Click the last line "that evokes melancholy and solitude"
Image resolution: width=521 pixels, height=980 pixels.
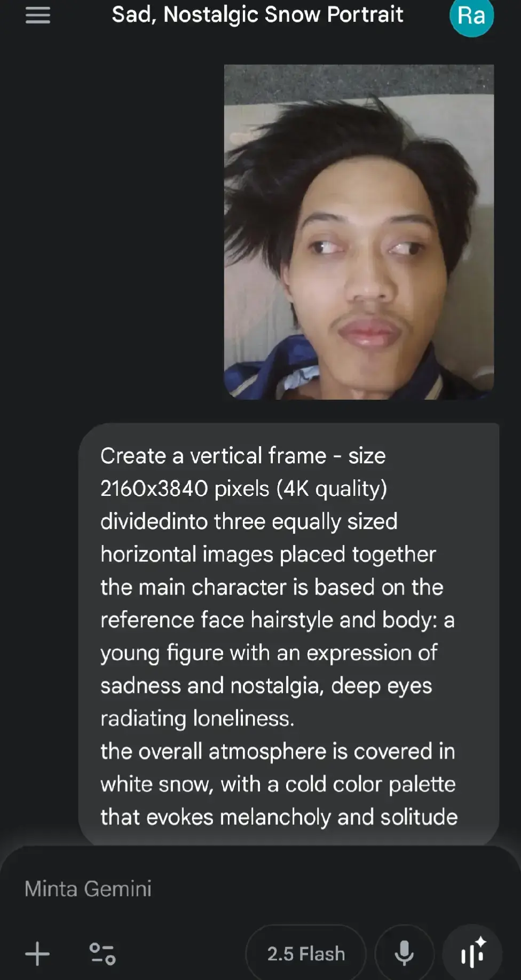click(279, 817)
